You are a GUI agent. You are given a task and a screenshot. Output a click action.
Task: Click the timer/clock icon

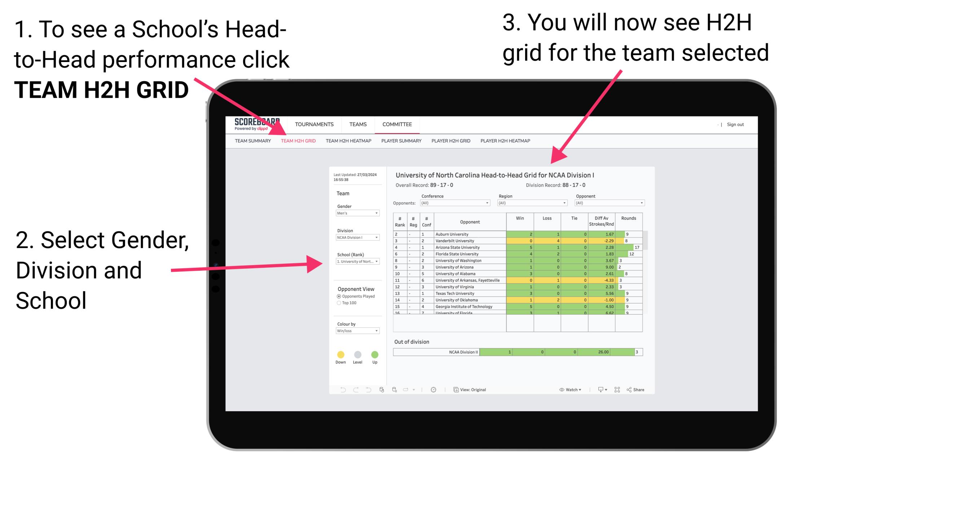tap(434, 389)
